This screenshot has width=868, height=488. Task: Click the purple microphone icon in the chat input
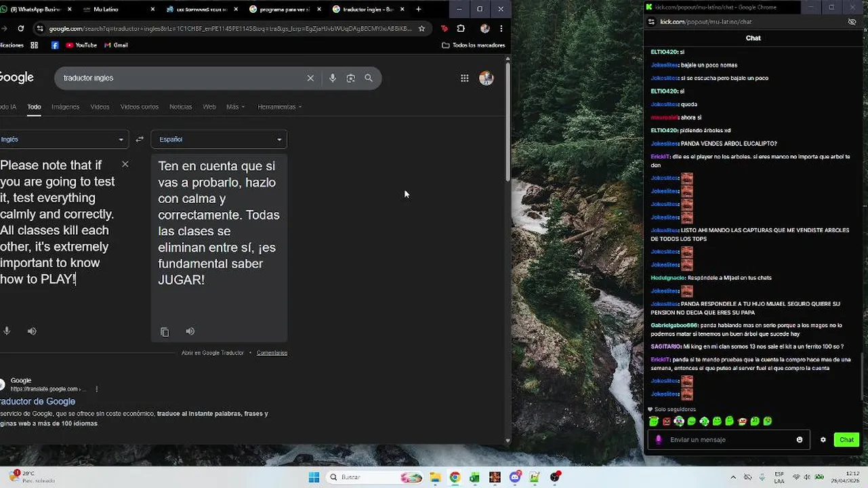658,440
